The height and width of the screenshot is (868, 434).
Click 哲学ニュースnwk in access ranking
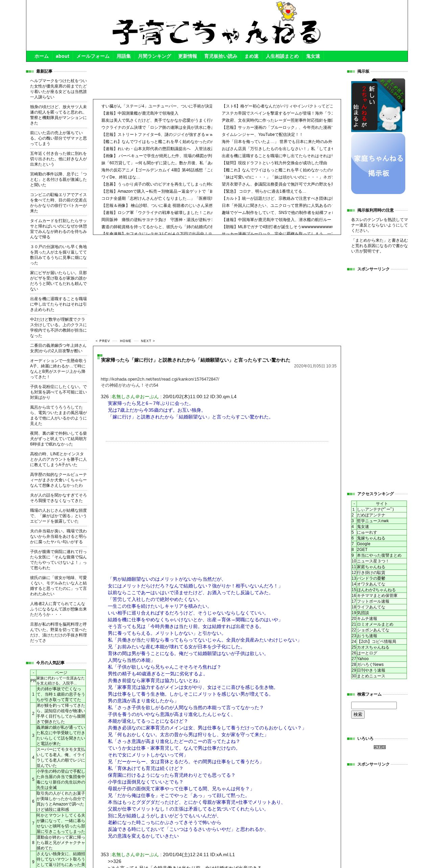373,521
